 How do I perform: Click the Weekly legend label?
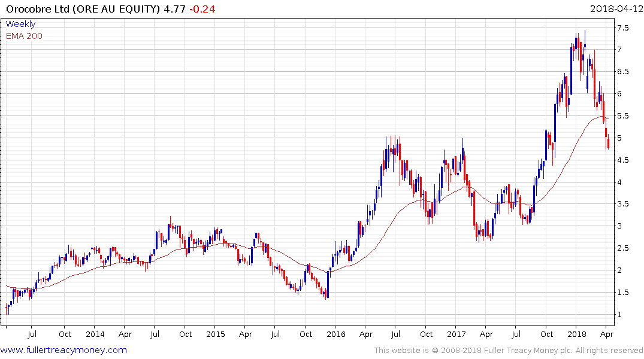pyautogui.click(x=20, y=24)
